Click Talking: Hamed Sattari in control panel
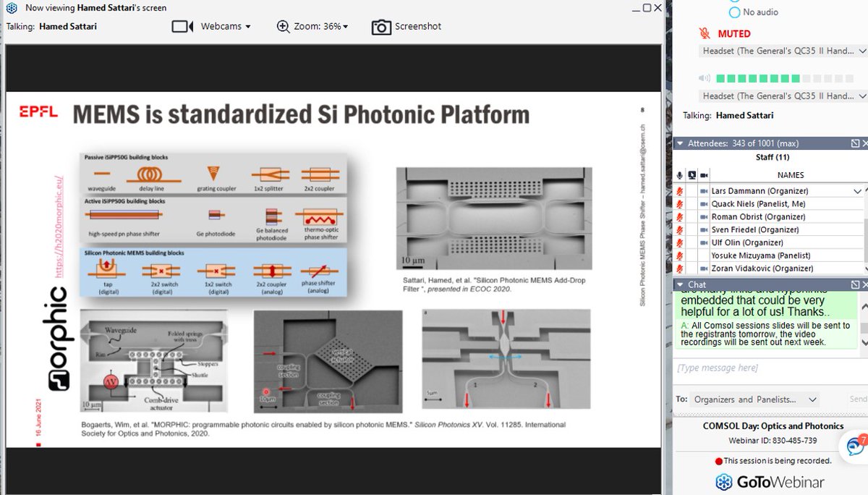Screen dimensions: 868x495 pos(728,116)
